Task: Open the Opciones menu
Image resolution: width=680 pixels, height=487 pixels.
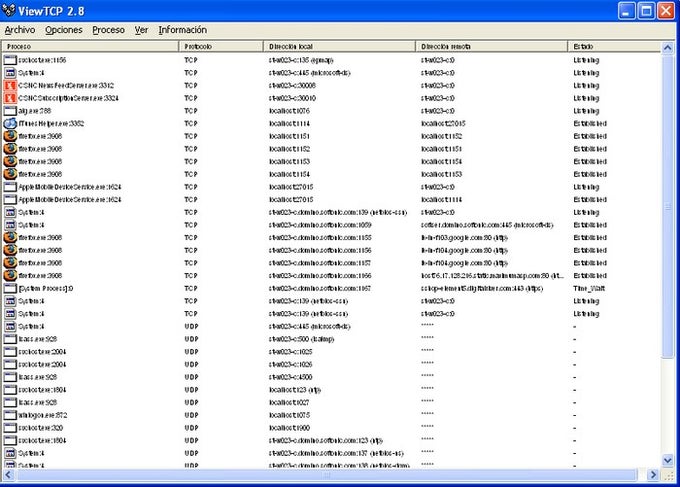Action: 64,30
